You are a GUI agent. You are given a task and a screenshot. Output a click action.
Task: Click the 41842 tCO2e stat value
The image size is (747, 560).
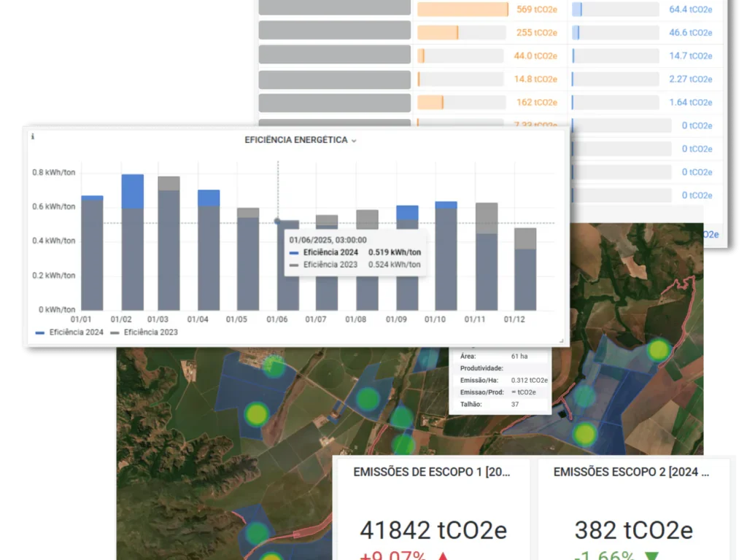(x=433, y=530)
